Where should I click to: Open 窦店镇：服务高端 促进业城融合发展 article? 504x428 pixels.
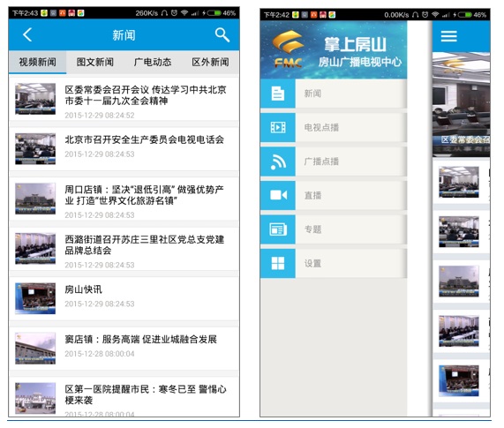[124, 349]
